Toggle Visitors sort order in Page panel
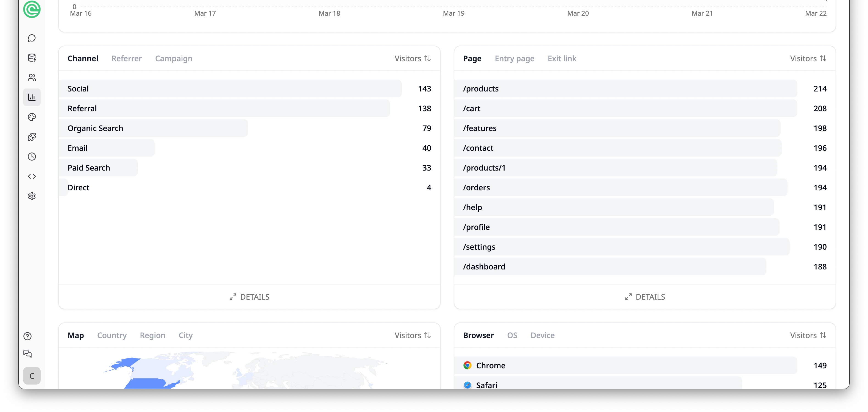Screen dimensions: 868x412 tap(808, 58)
